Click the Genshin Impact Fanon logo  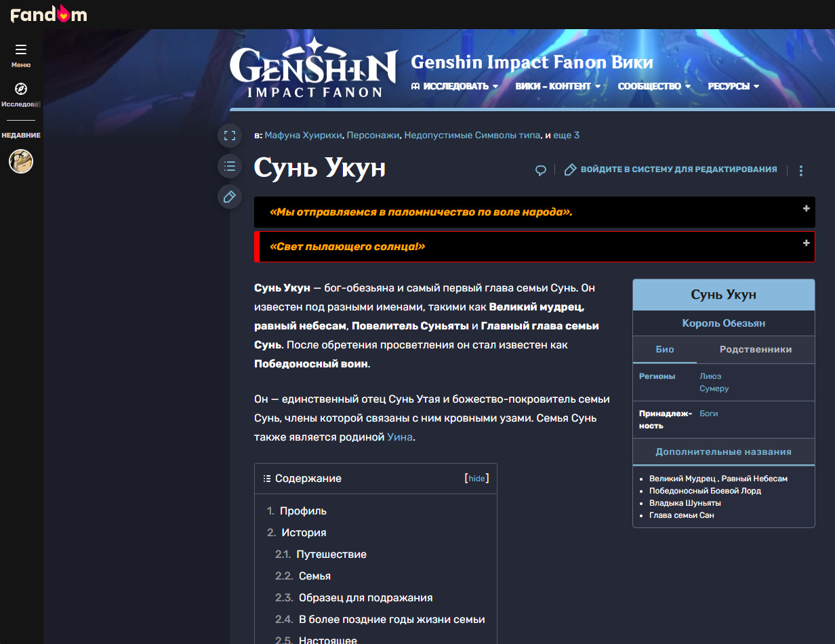click(313, 68)
